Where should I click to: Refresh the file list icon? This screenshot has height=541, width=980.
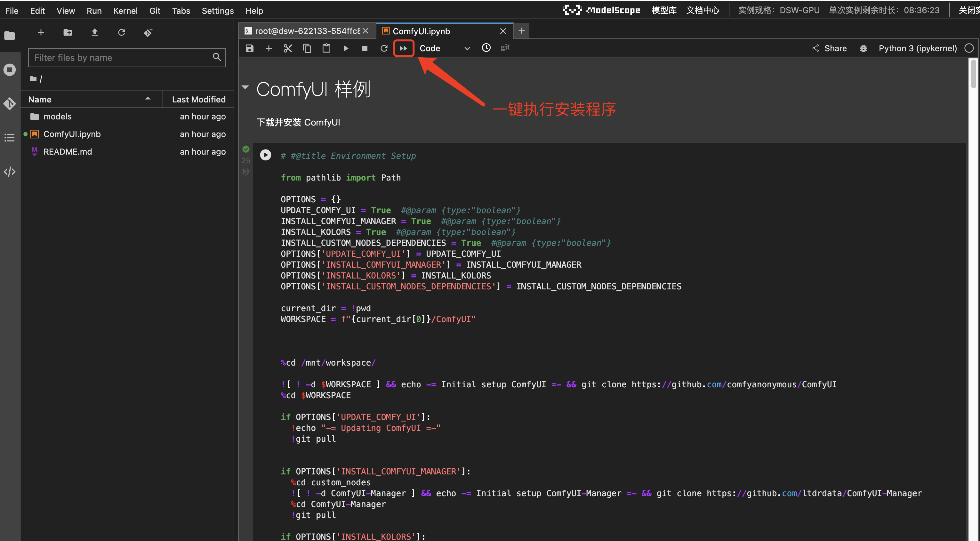121,32
